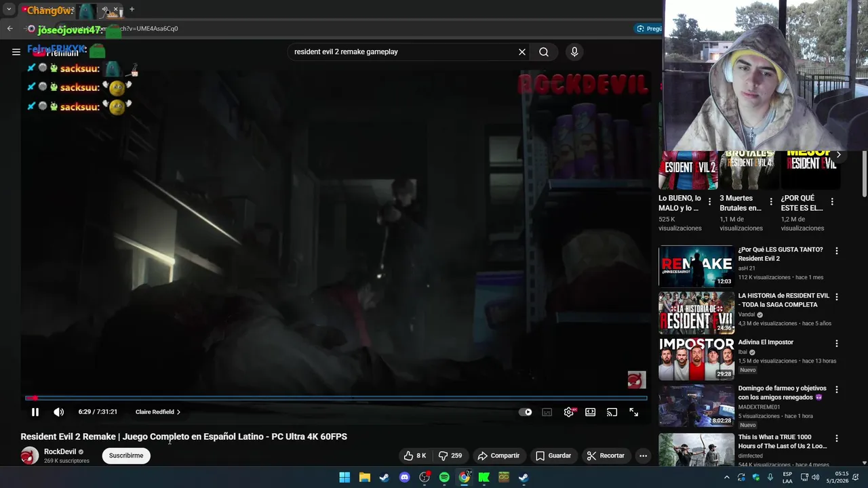The height and width of the screenshot is (488, 868).
Task: Open the Minecraft-style block icon in the taskbar
Action: (504, 477)
